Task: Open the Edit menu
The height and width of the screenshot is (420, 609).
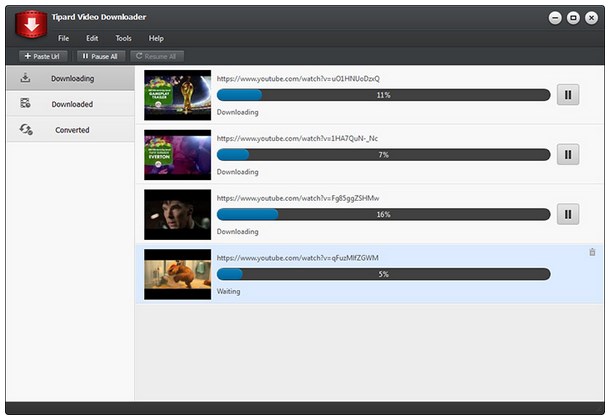Action: point(92,38)
